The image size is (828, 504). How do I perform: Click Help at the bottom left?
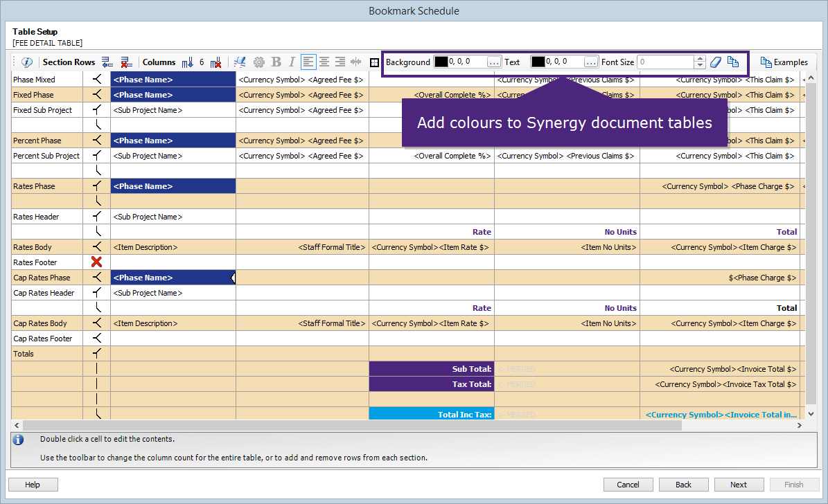(33, 484)
